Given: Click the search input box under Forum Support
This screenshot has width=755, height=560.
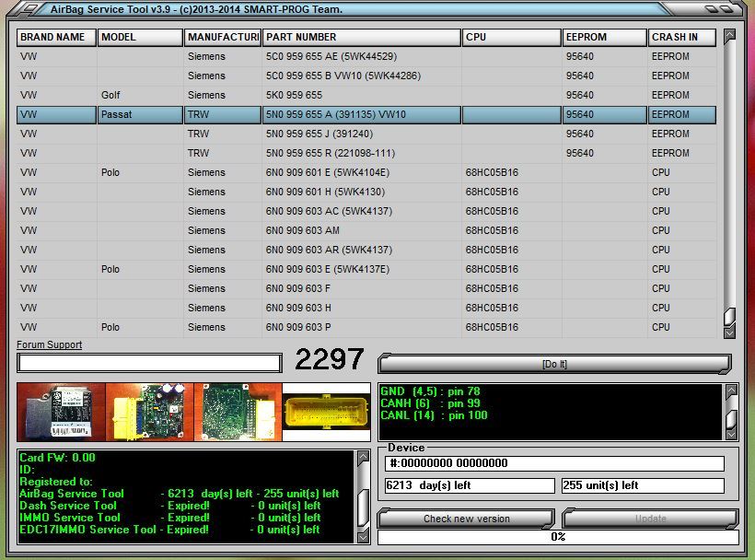Looking at the screenshot, I should tap(149, 363).
